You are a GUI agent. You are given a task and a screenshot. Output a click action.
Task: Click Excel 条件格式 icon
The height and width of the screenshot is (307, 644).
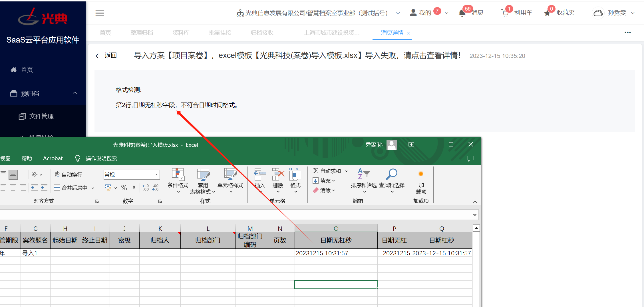click(x=178, y=174)
